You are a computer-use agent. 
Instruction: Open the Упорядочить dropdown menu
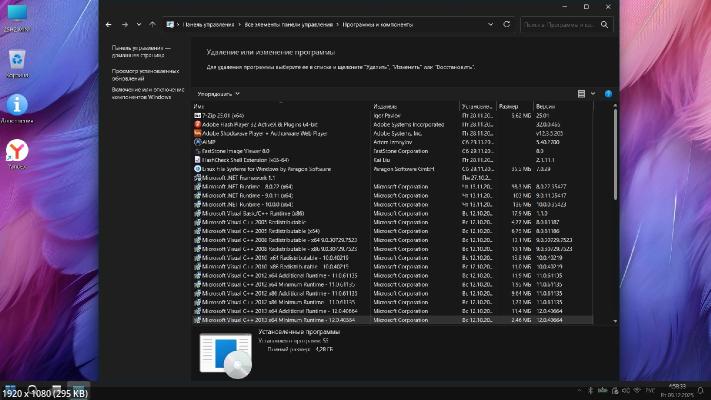point(212,93)
